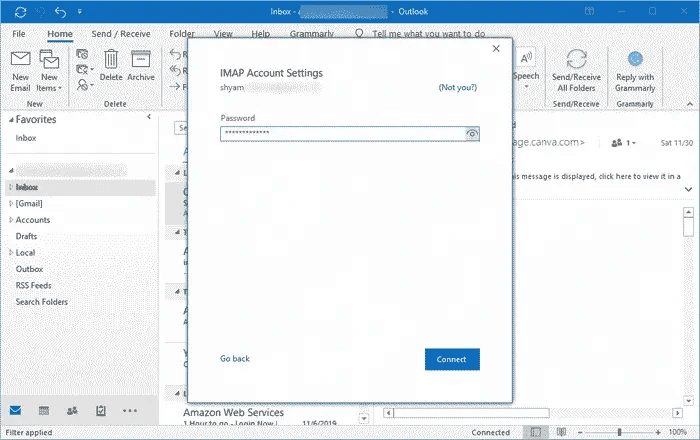
Task: Archive the selected message
Action: (141, 66)
